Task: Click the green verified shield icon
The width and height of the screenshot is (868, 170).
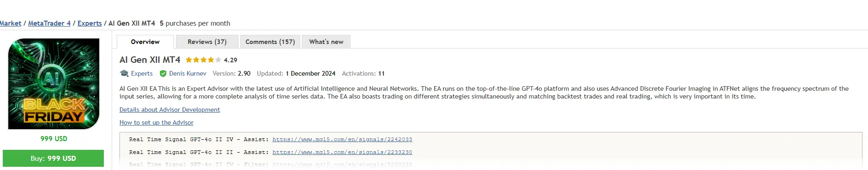Action: click(163, 73)
